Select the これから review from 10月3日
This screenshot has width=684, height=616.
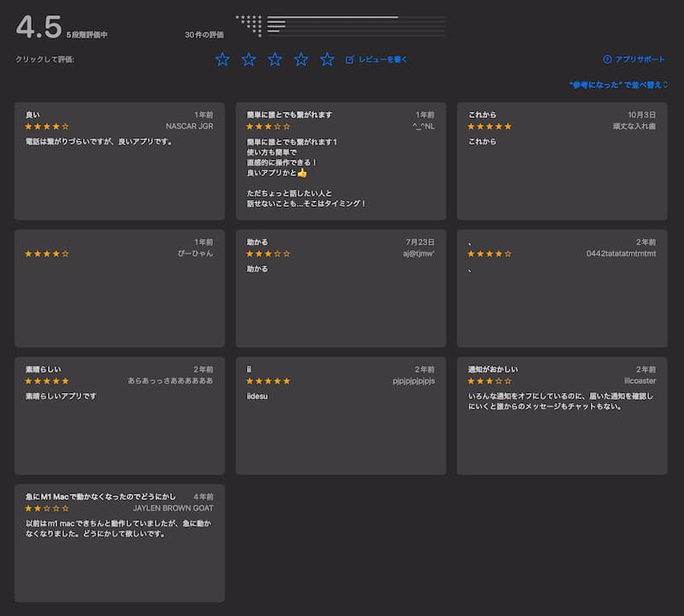point(562,161)
